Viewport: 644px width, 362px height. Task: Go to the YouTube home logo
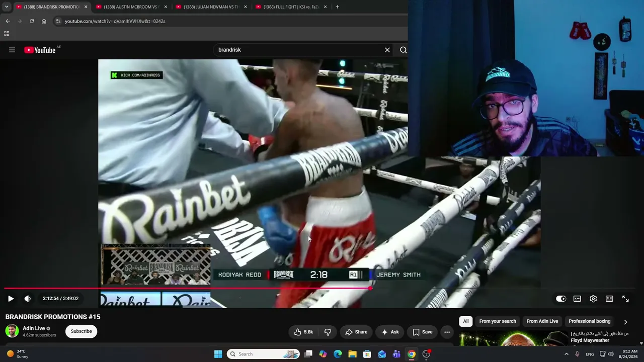coord(40,50)
